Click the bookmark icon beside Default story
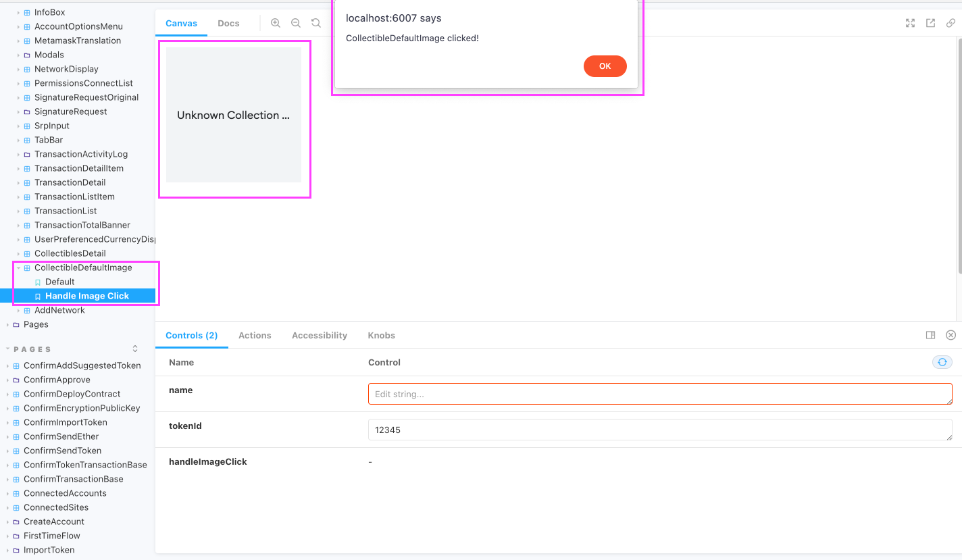This screenshot has height=560, width=962. pos(38,282)
